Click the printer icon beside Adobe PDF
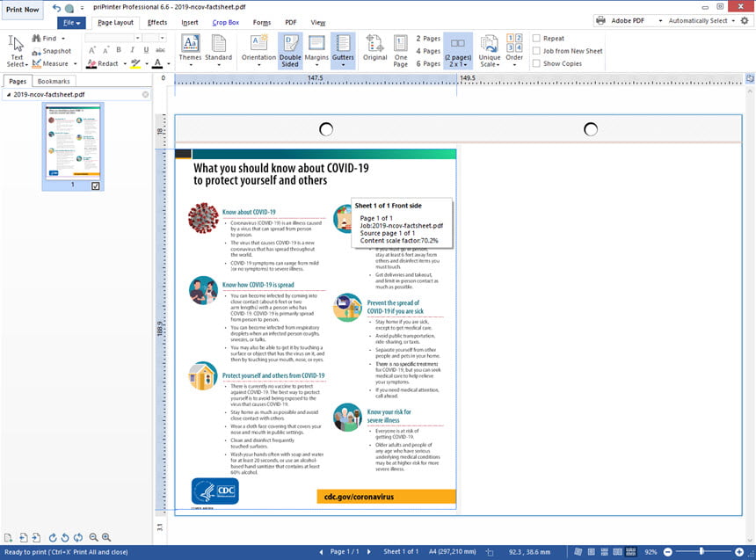756x560 pixels. [600, 21]
